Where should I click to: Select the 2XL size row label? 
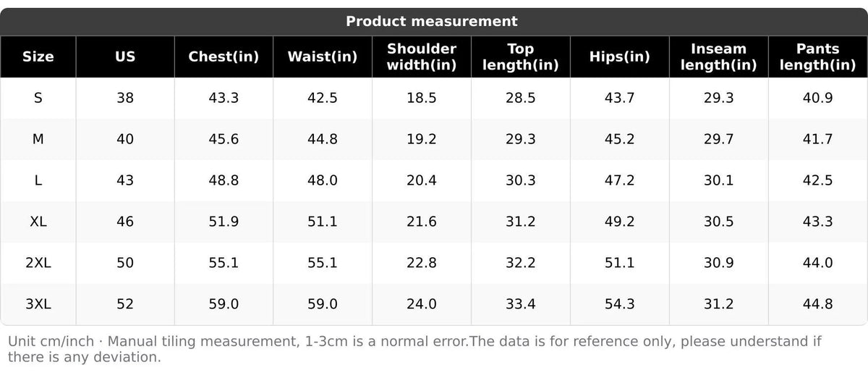point(38,263)
